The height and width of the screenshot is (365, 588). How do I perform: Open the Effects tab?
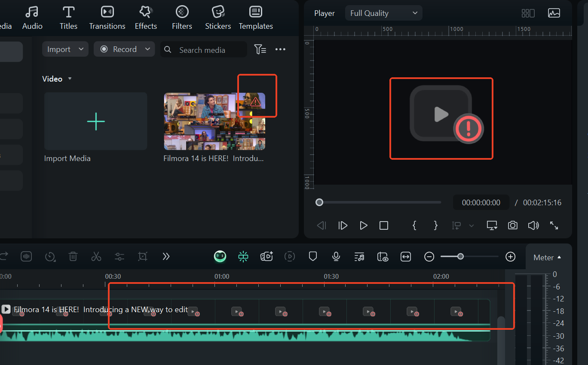146,18
